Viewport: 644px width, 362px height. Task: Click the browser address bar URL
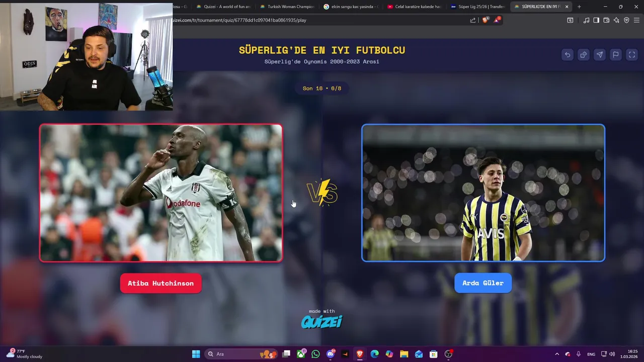[239, 20]
